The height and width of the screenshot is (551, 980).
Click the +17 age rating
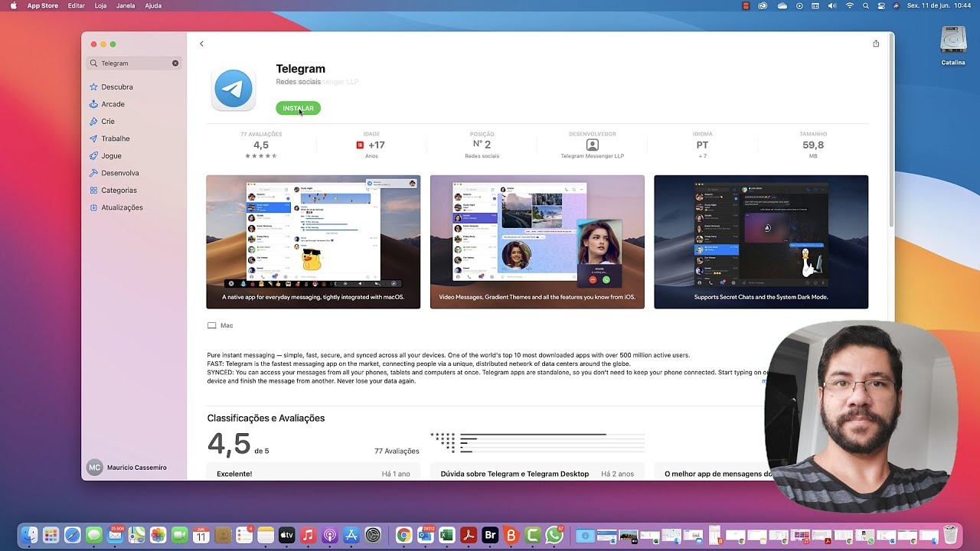tap(371, 145)
